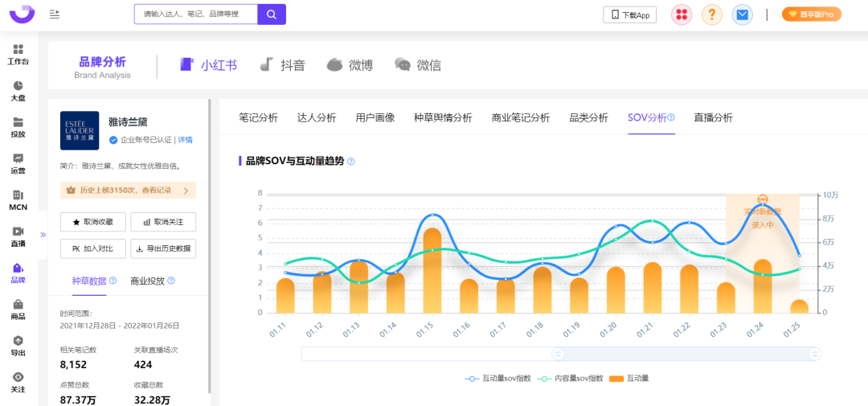Open the orange question mark help icon

pyautogui.click(x=712, y=15)
